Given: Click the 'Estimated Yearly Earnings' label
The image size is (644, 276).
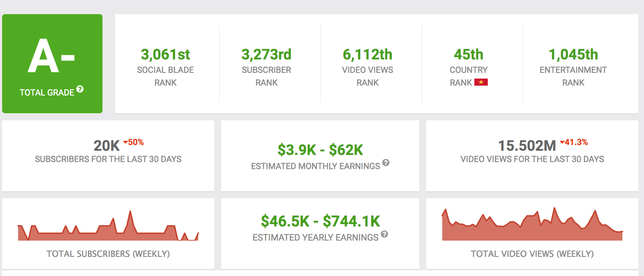Looking at the screenshot, I should point(316,238).
